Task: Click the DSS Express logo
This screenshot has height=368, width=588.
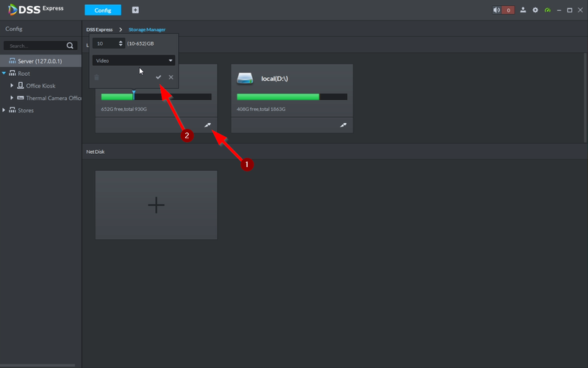Action: tap(36, 10)
